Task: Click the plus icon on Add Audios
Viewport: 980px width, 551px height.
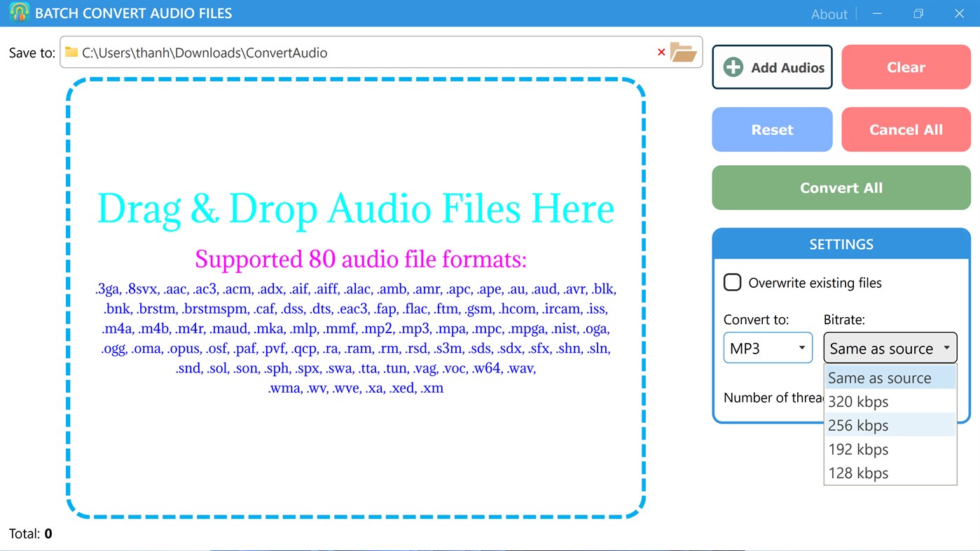Action: tap(733, 67)
